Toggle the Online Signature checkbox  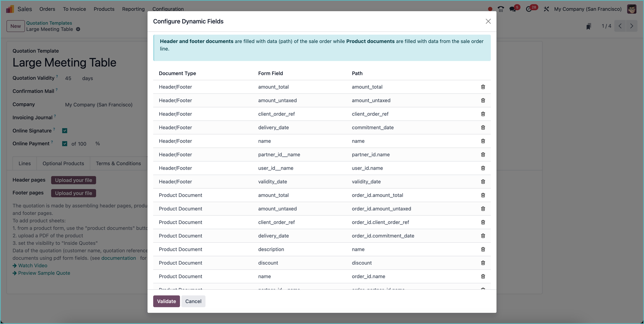[x=65, y=131]
